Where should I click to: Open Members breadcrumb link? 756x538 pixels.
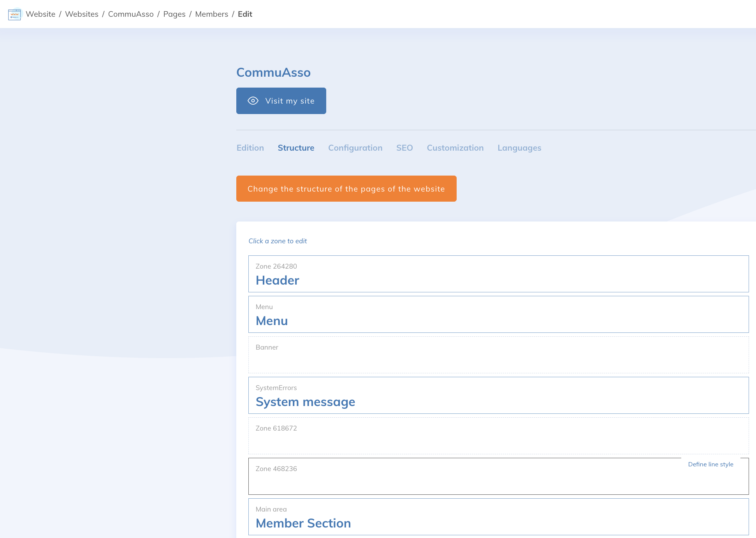click(211, 14)
